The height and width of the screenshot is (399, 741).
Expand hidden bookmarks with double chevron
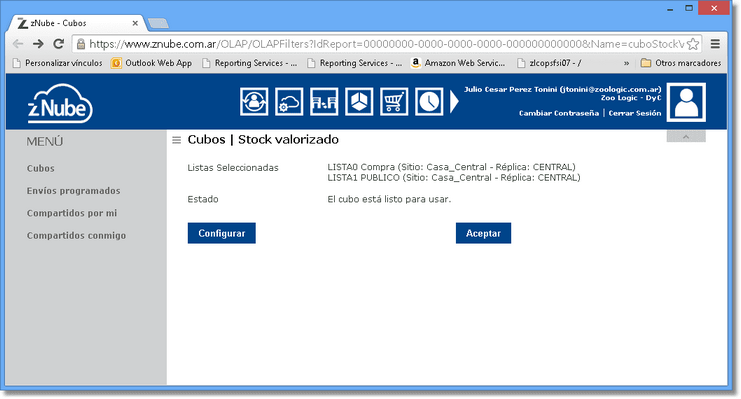click(x=626, y=63)
